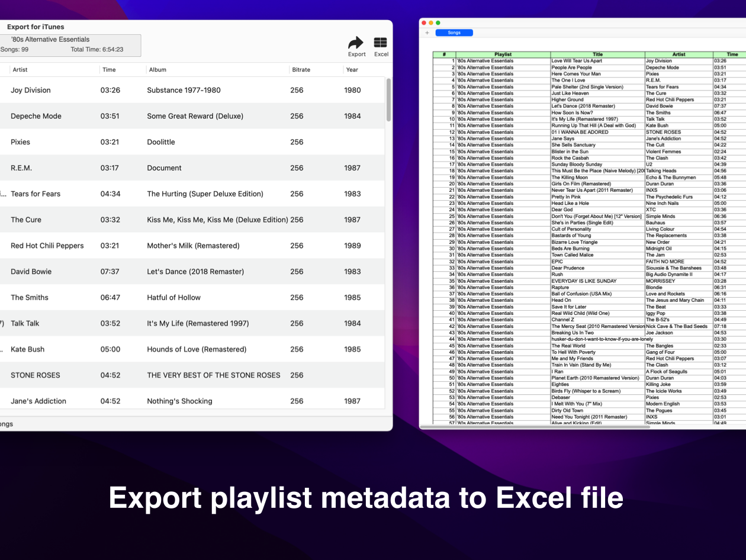Click spreadsheet cell How Soon Is Now?
Viewport: 746px width, 560px height.
(597, 112)
